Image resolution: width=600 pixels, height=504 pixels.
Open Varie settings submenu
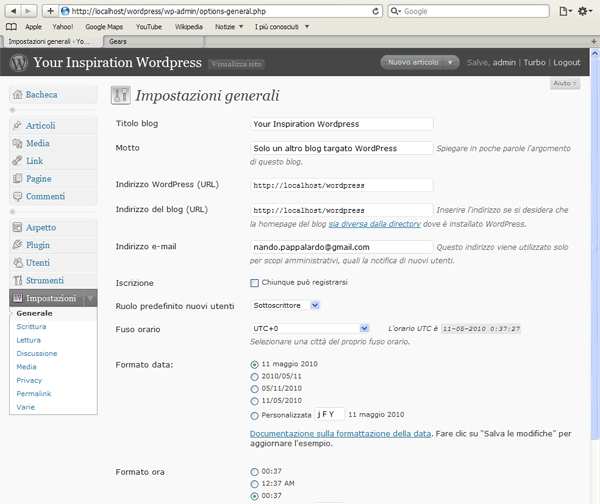tap(26, 407)
